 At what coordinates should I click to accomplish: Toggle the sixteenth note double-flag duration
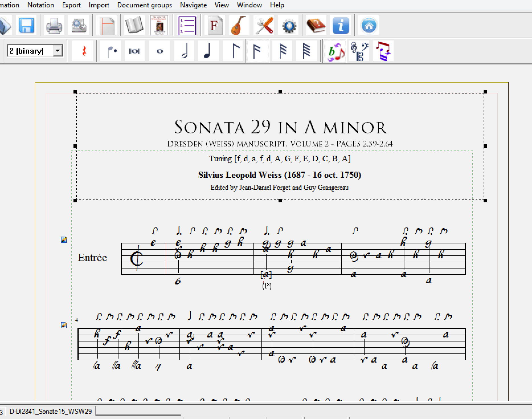pos(257,51)
